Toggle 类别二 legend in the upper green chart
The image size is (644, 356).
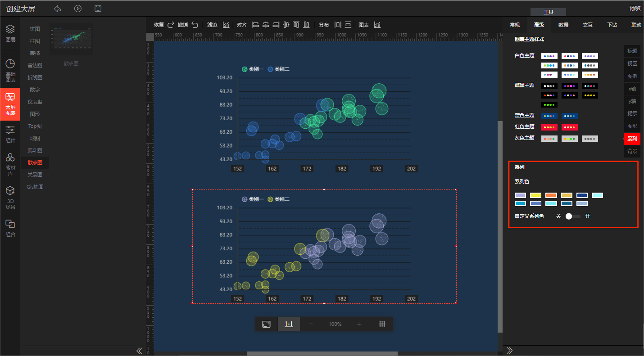coord(278,69)
